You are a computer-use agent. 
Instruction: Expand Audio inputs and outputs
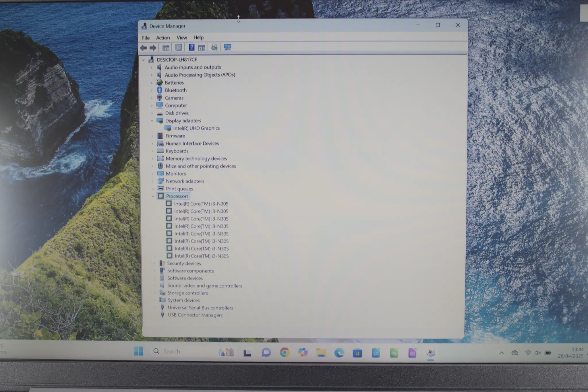coord(152,67)
